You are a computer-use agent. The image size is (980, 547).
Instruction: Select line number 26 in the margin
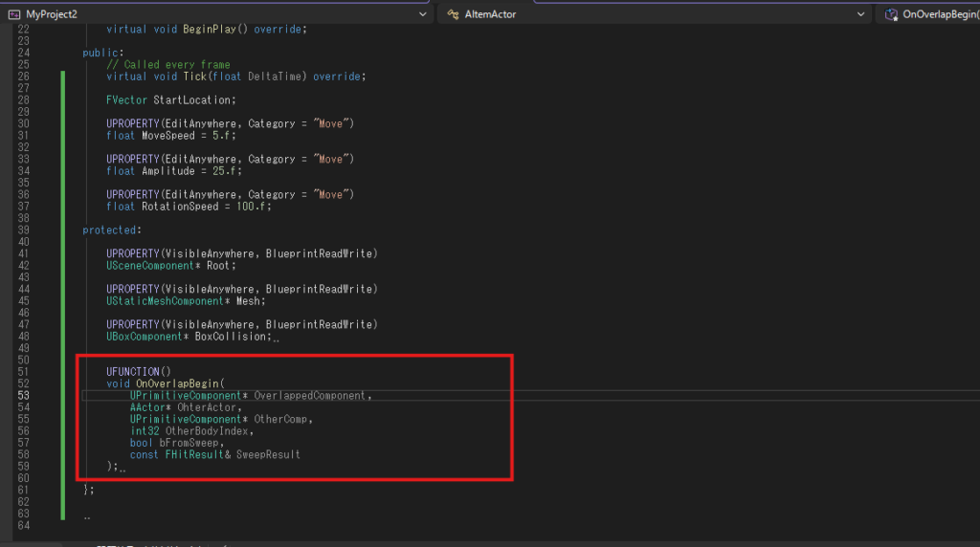pos(23,77)
